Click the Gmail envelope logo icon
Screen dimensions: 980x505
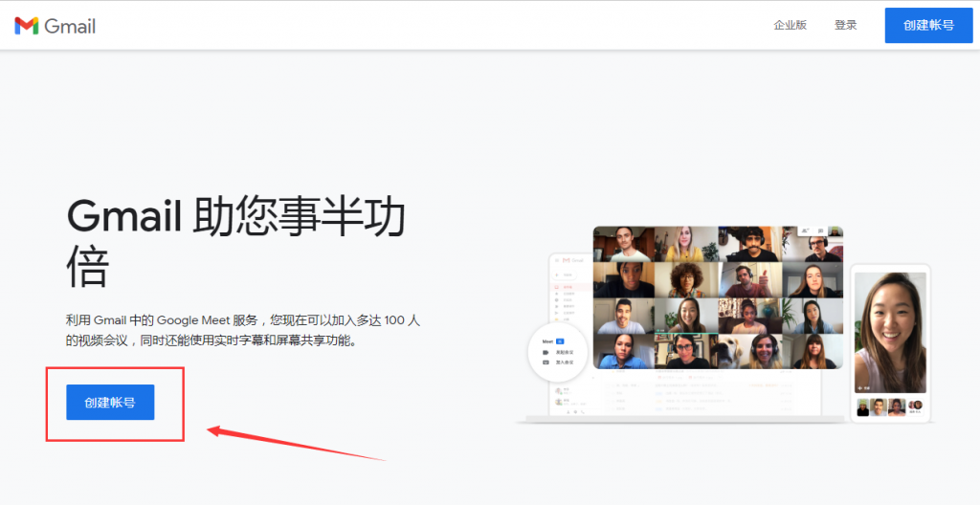(x=27, y=26)
